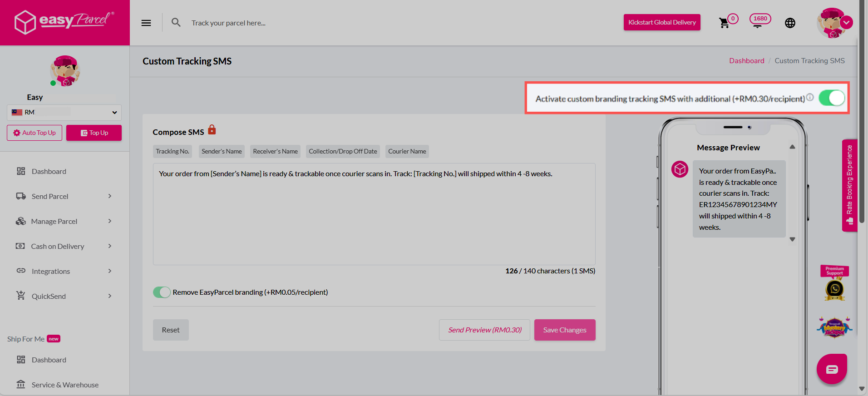Insert the Courier Name tag
Viewport: 868px width, 396px height.
point(407,151)
